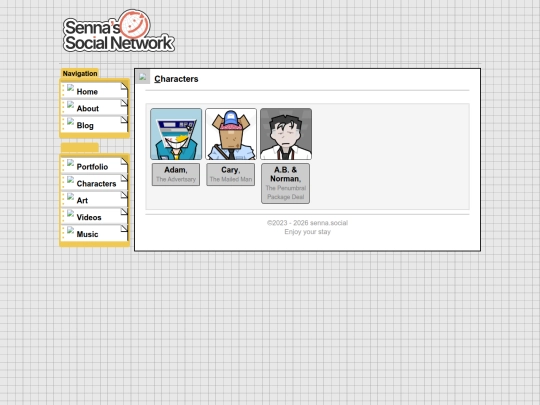Open Cary's character portrait
The image size is (540, 405).
click(231, 134)
